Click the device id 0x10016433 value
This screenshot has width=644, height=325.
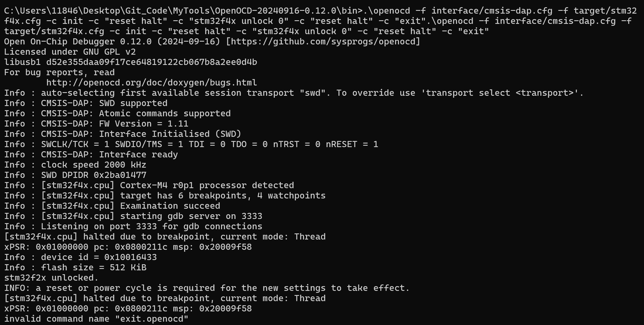click(130, 257)
